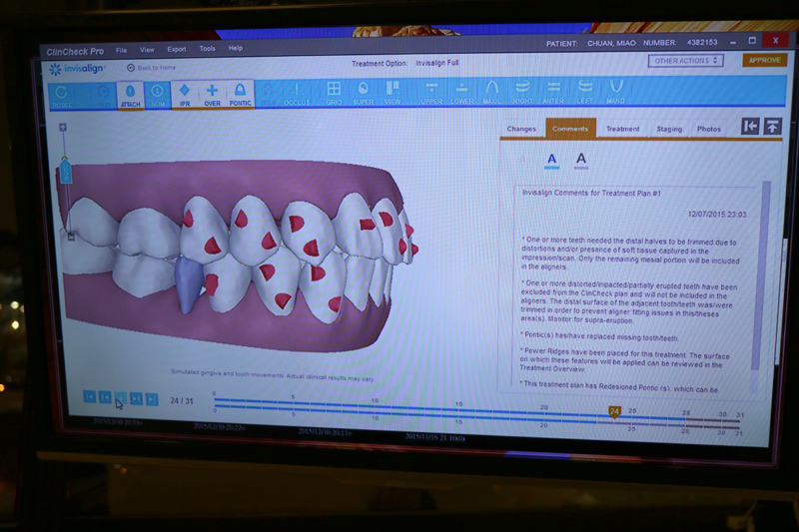
Task: Click the patient number 4382153
Action: 702,42
